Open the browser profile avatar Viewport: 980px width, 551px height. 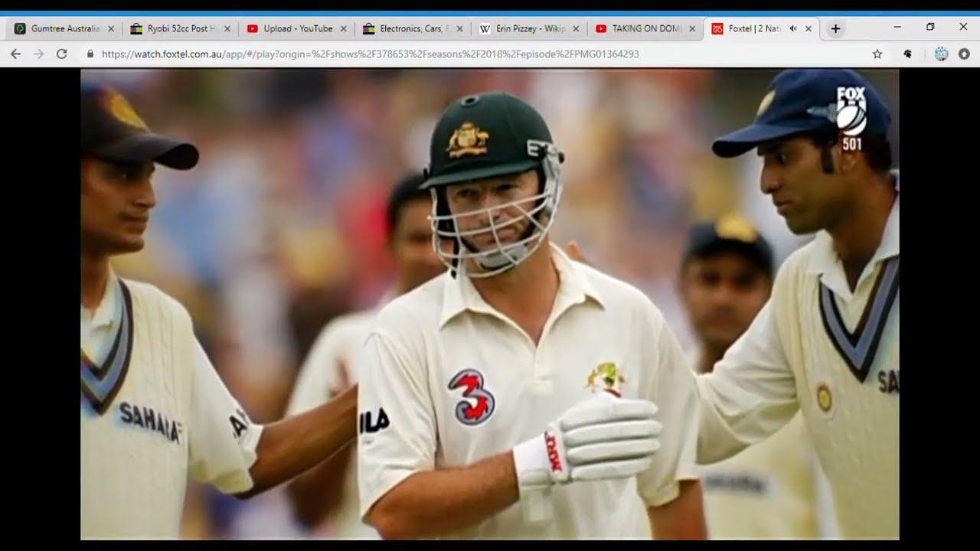[942, 54]
